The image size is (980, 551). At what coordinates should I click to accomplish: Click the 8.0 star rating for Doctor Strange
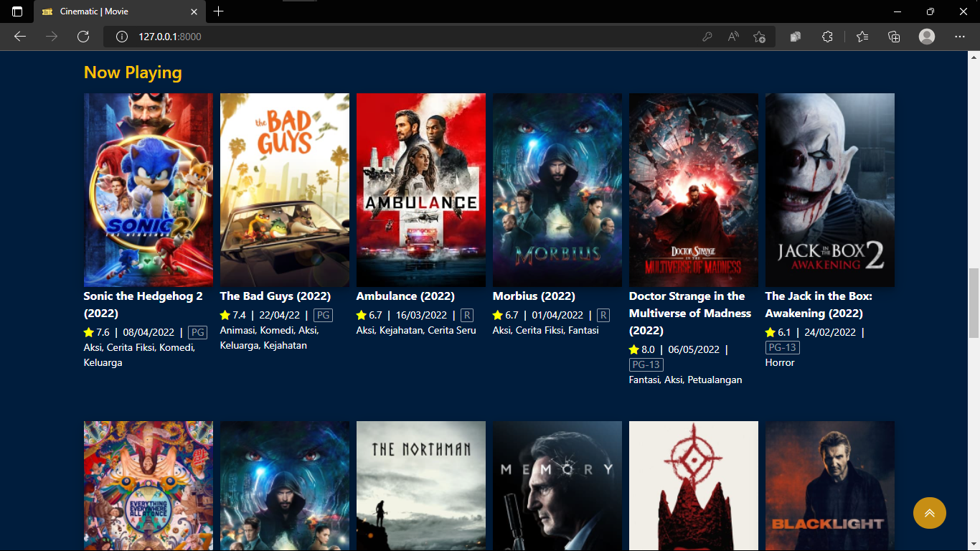click(x=642, y=349)
